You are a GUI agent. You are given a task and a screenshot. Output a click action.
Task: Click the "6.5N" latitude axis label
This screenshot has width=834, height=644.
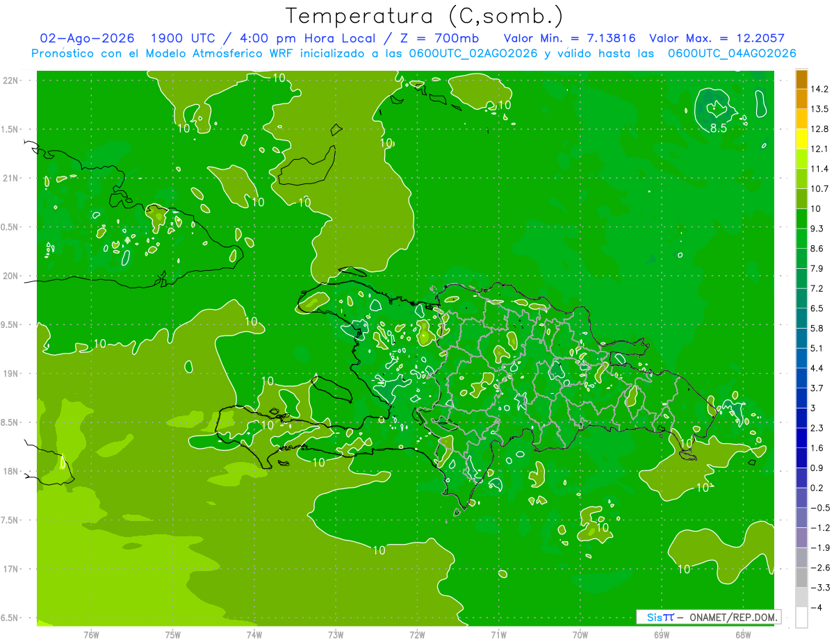(x=10, y=618)
